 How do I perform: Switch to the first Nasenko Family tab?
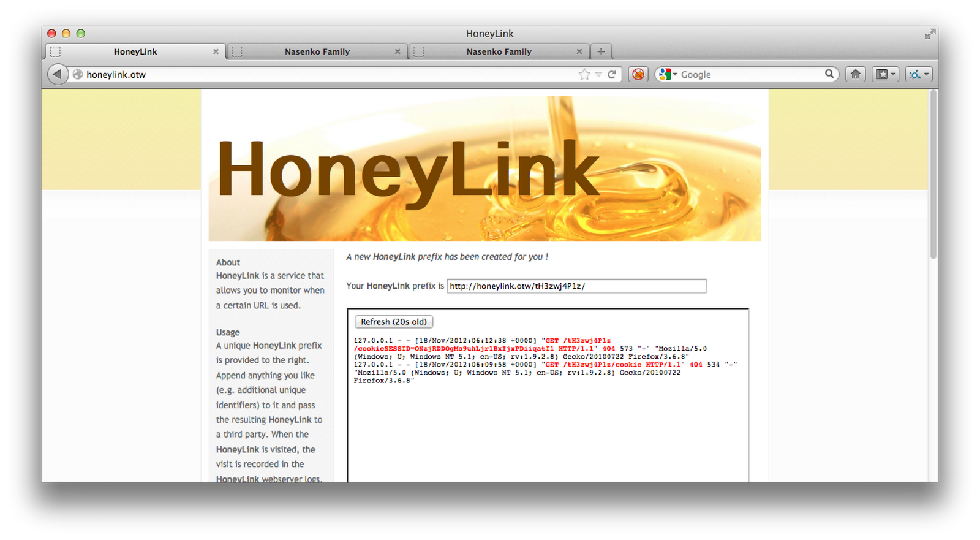pyautogui.click(x=317, y=51)
